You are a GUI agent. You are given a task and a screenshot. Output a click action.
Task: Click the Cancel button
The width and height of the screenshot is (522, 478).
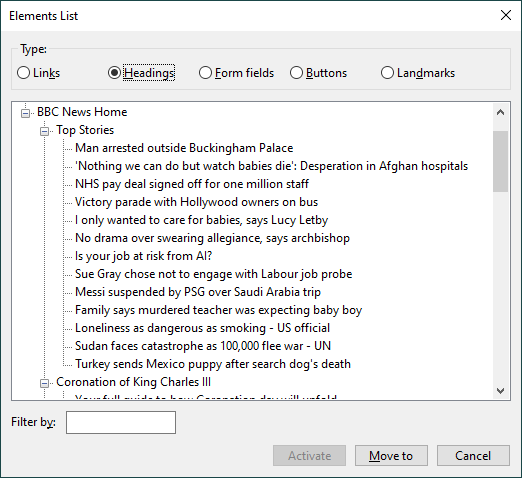pos(473,455)
